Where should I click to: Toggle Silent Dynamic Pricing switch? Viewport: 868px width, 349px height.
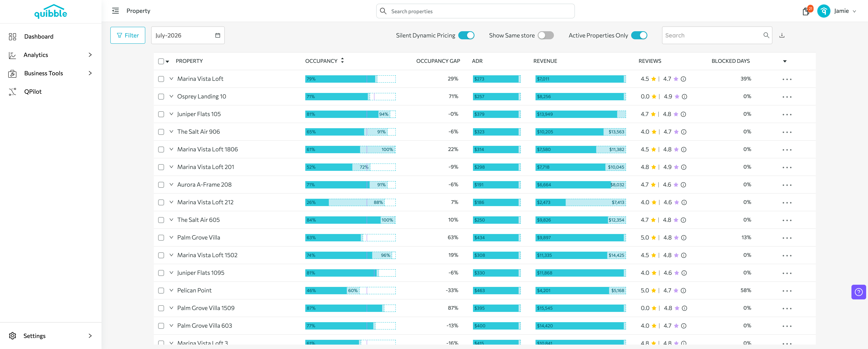pyautogui.click(x=466, y=35)
